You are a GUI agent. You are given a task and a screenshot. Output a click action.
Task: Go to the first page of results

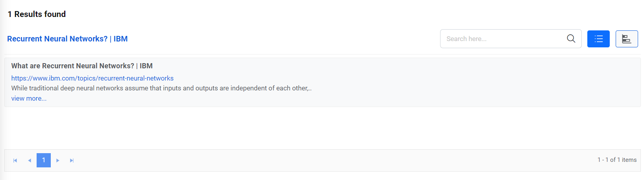click(x=15, y=160)
